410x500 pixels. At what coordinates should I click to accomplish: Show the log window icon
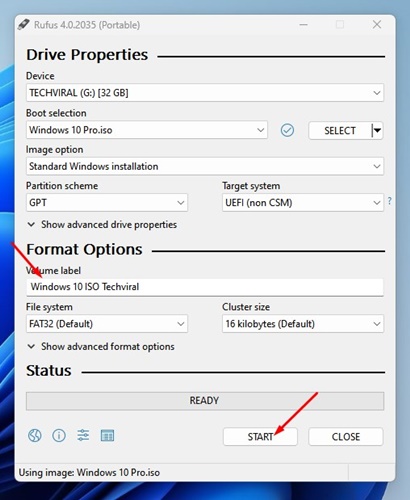(107, 435)
